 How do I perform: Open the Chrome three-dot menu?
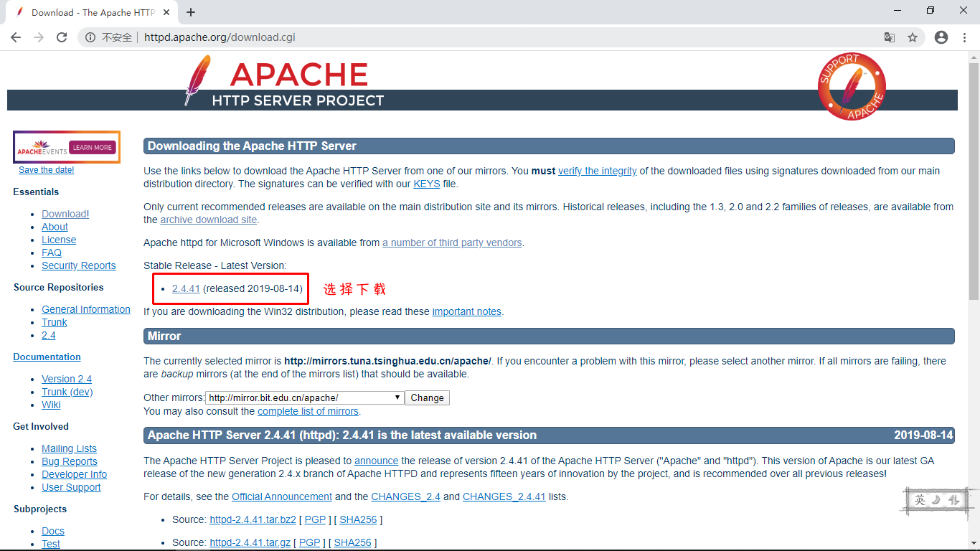pos(964,37)
